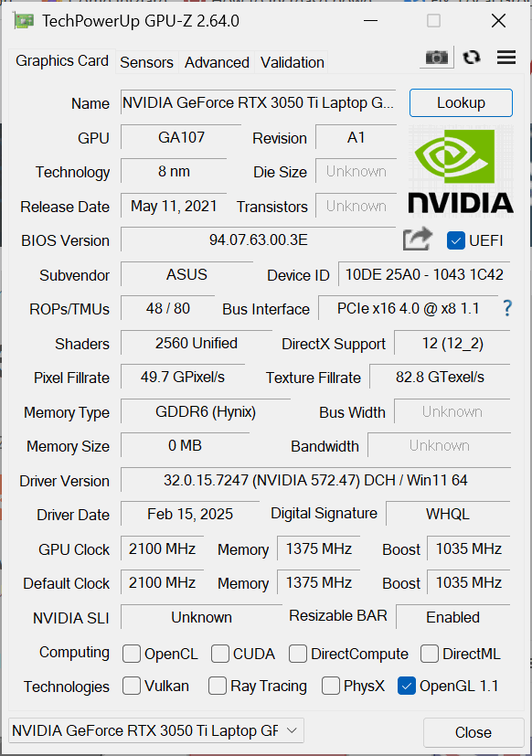Click the Driver Version text field
Viewport: 532px width, 756px height.
[x=315, y=480]
